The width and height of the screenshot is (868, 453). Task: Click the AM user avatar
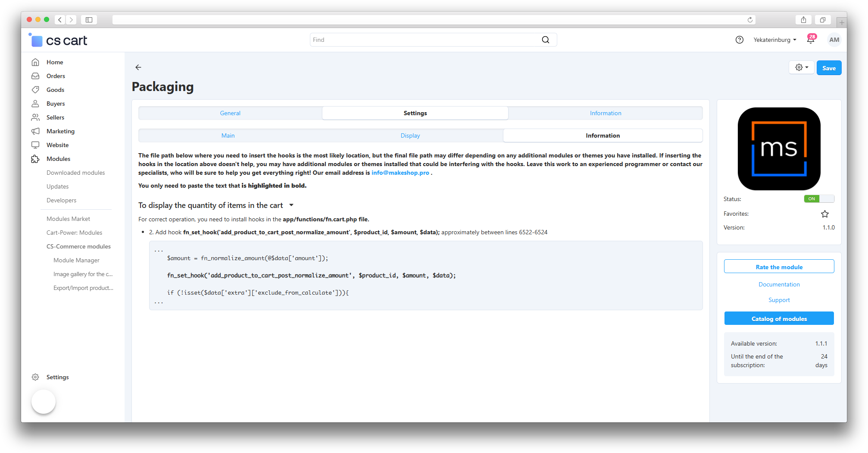pyautogui.click(x=834, y=40)
